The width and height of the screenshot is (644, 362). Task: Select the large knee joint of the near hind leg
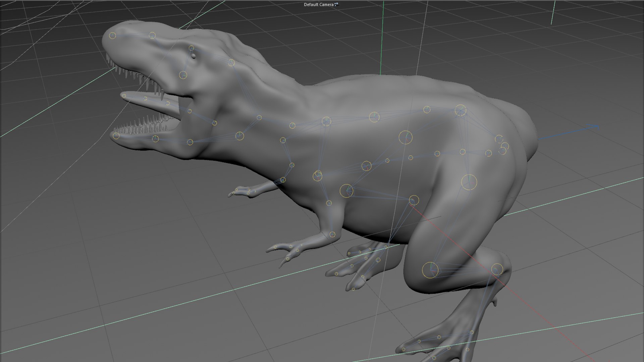pos(430,270)
